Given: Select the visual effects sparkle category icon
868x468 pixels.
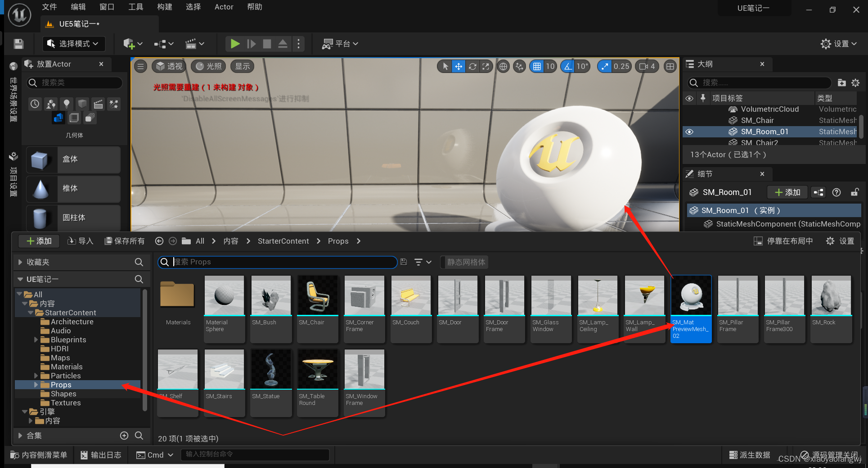Looking at the screenshot, I should 114,104.
